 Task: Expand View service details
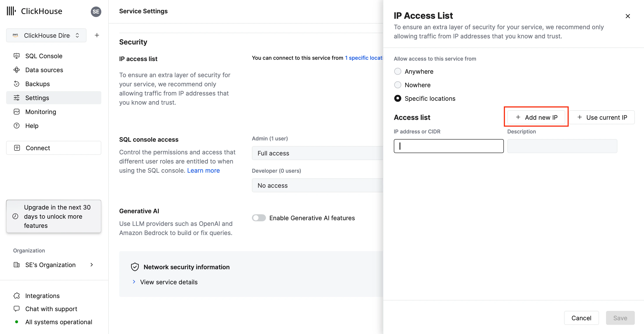[169, 282]
